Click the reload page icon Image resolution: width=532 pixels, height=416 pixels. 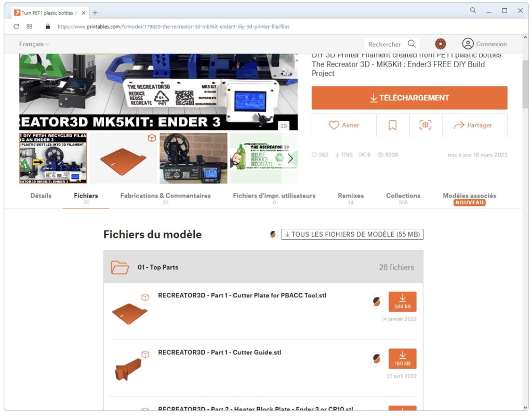(x=16, y=27)
